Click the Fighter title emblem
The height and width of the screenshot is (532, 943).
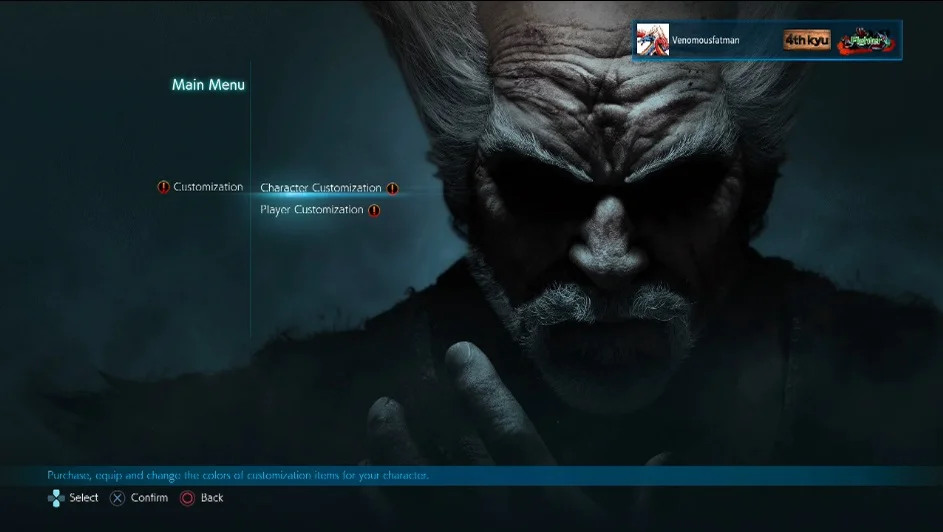[867, 40]
